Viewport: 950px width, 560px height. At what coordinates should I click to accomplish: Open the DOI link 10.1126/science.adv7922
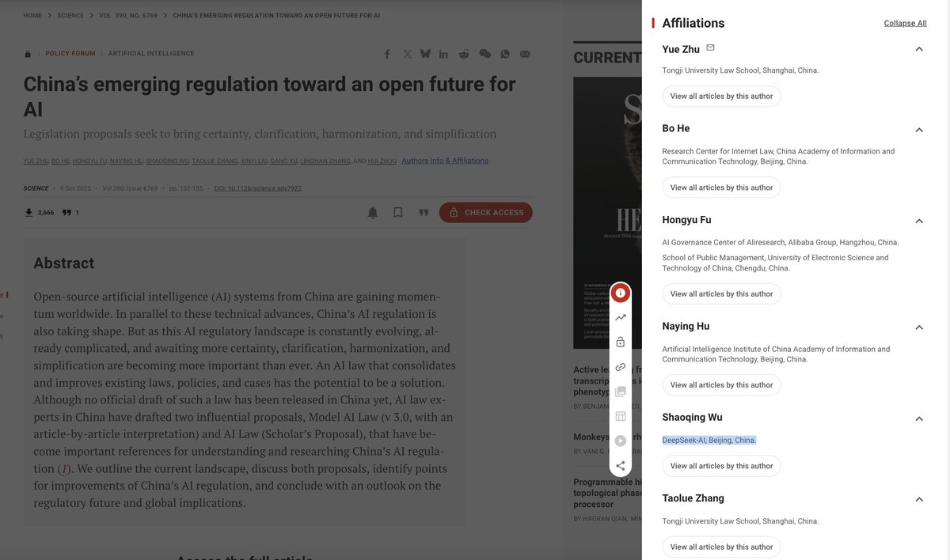pyautogui.click(x=258, y=188)
